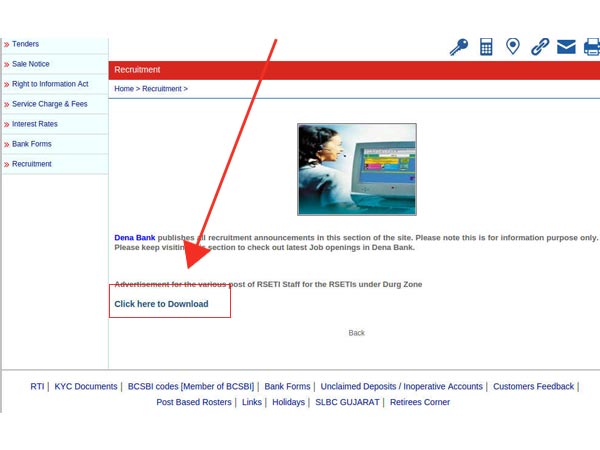This screenshot has height=450, width=600.
Task: Select Right to Information Act
Action: [50, 84]
